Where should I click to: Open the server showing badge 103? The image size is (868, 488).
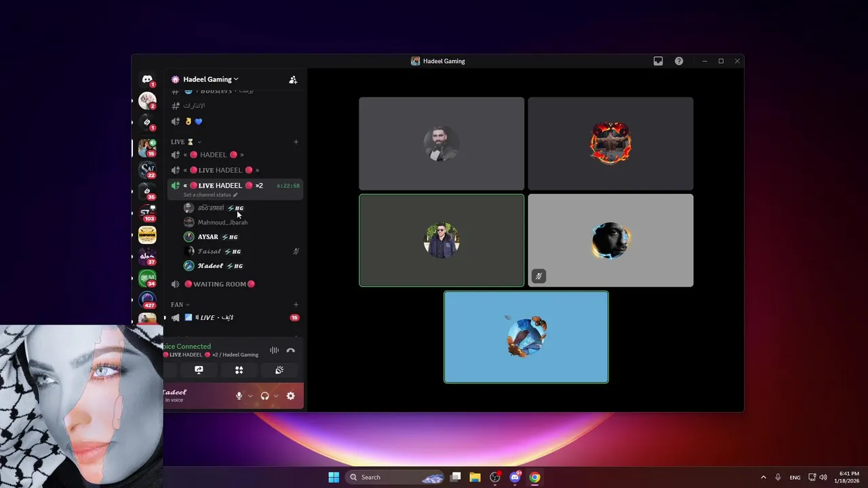coord(147,213)
